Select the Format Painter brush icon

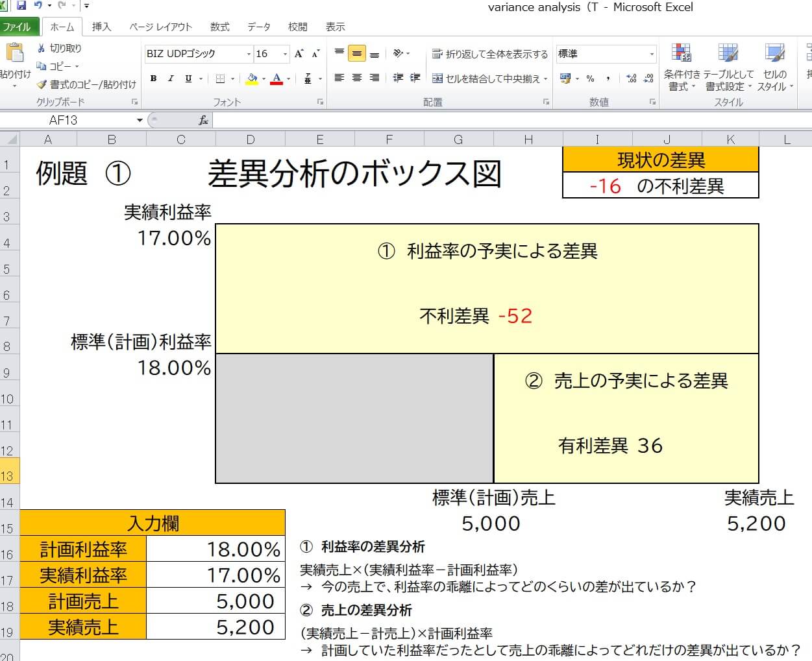(x=42, y=84)
